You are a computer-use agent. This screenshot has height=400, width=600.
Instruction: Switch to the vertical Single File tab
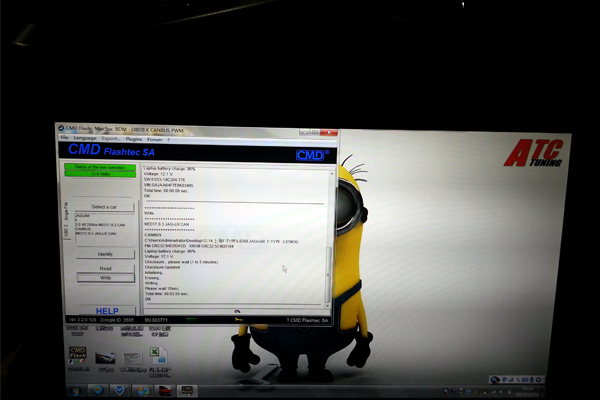(x=66, y=211)
